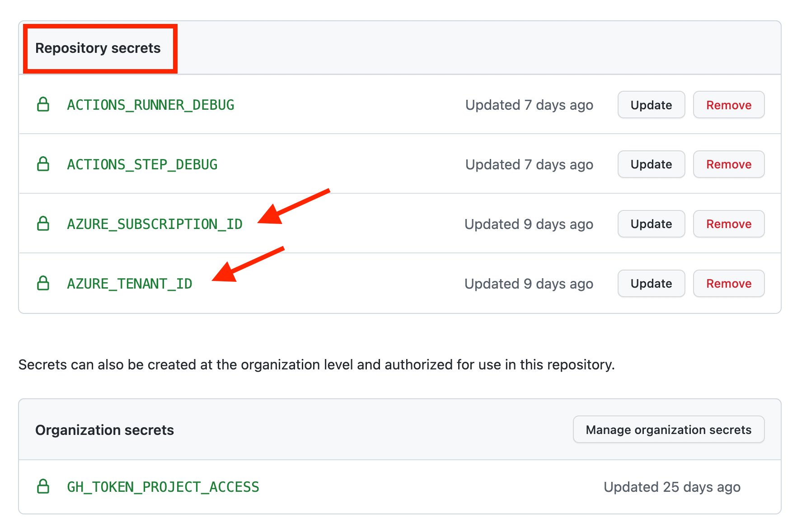Update the ACTIONS_RUNNER_DEBUG secret
This screenshot has height=532, width=797.
point(651,105)
